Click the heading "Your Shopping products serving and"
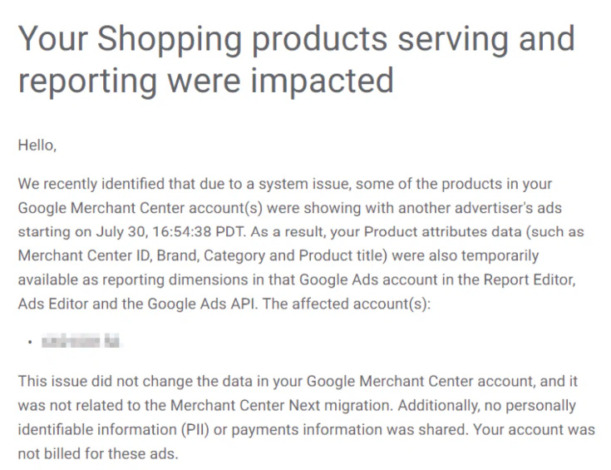Screen dimensions: 611x470 coord(297,39)
